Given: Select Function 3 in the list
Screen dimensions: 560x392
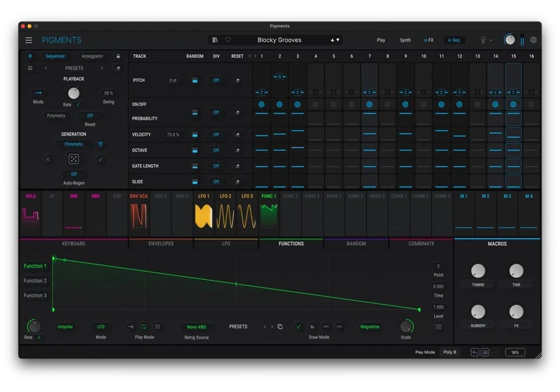Looking at the screenshot, I should click(35, 295).
